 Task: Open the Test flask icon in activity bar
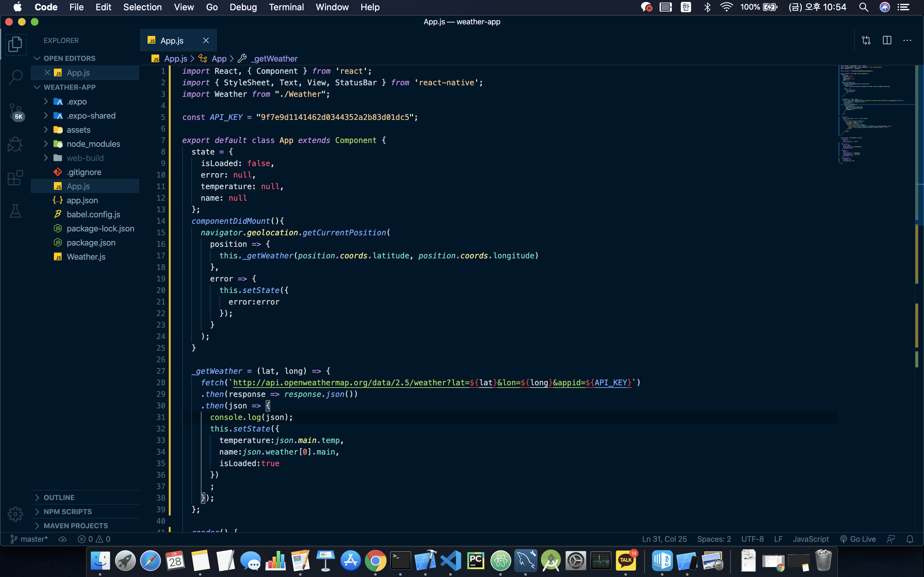(x=15, y=211)
